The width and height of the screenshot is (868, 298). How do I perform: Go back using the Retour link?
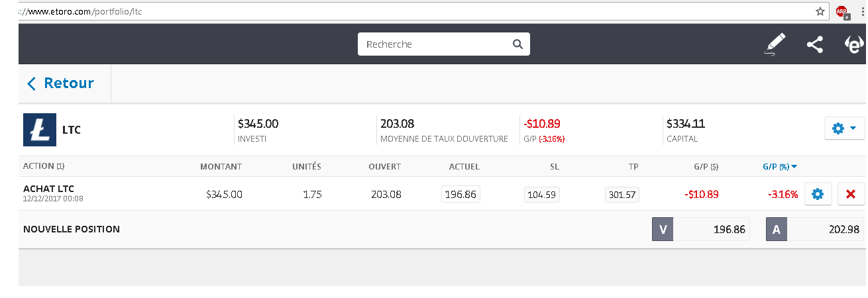(61, 83)
